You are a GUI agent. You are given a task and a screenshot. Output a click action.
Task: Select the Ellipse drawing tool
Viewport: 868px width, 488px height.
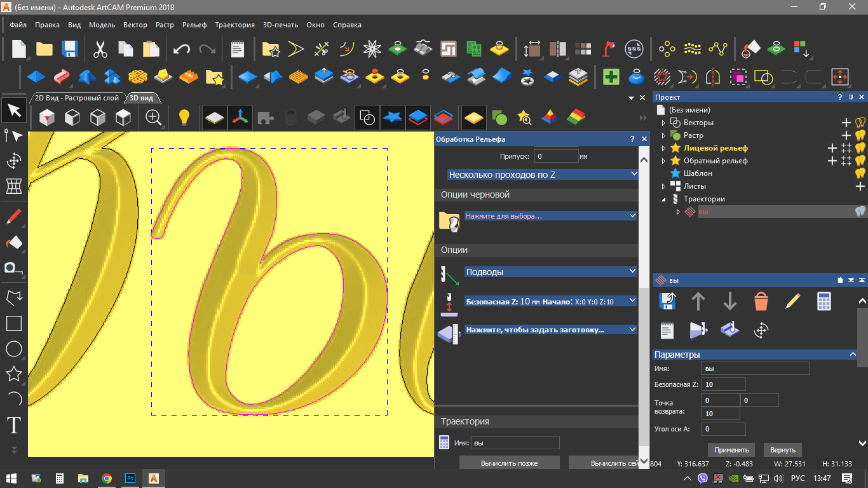coord(13,349)
